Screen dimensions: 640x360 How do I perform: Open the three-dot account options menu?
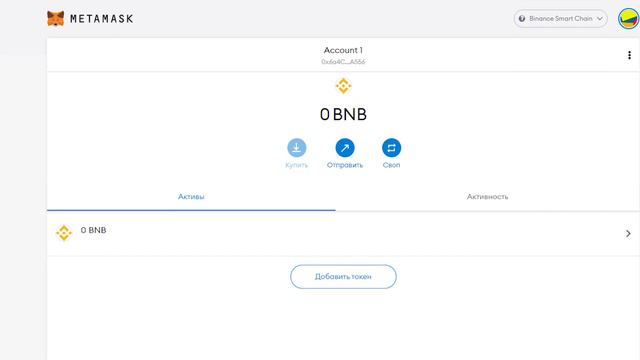pyautogui.click(x=629, y=55)
